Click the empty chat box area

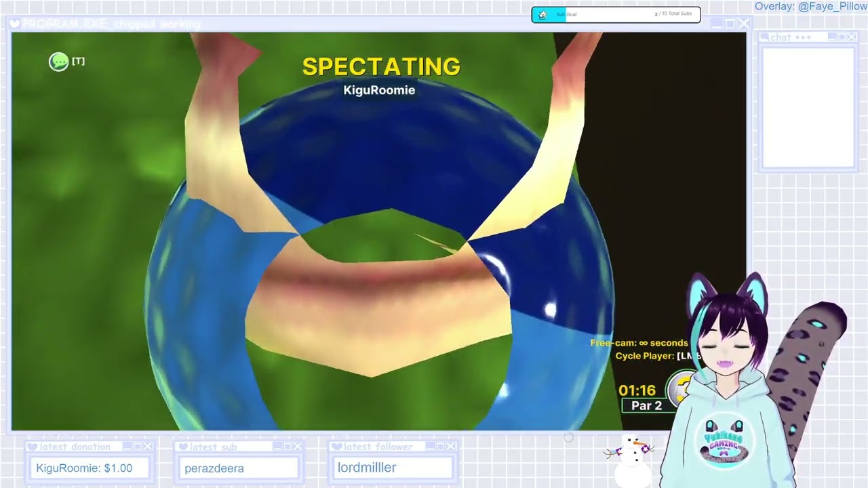click(808, 107)
